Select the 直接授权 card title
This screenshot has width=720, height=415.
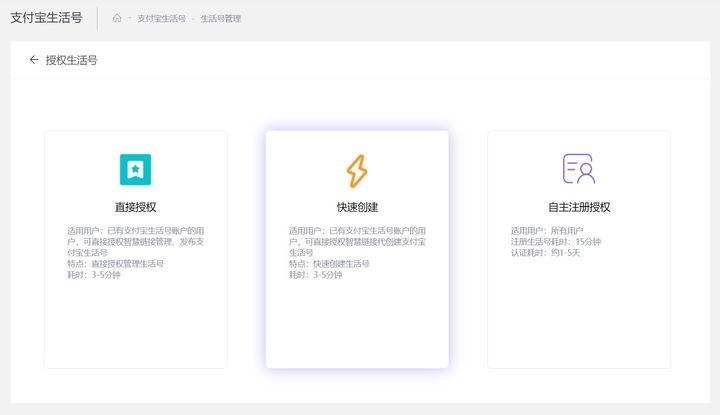[x=135, y=207]
